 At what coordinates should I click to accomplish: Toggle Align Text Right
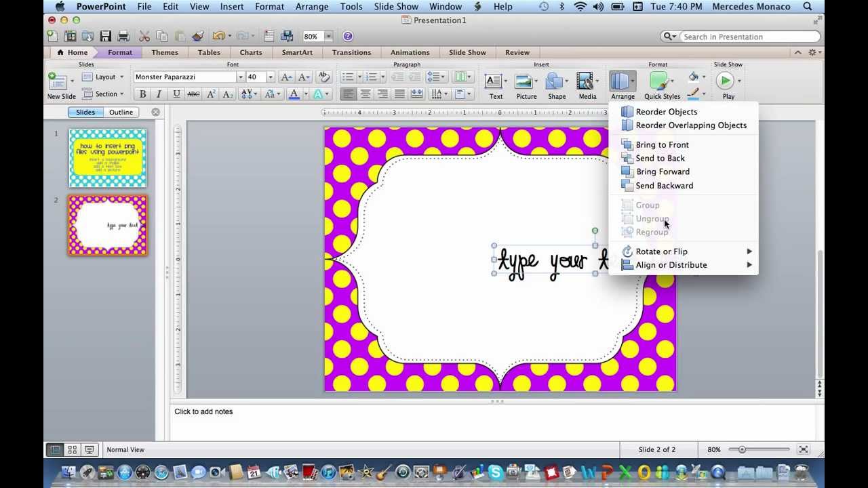point(382,94)
